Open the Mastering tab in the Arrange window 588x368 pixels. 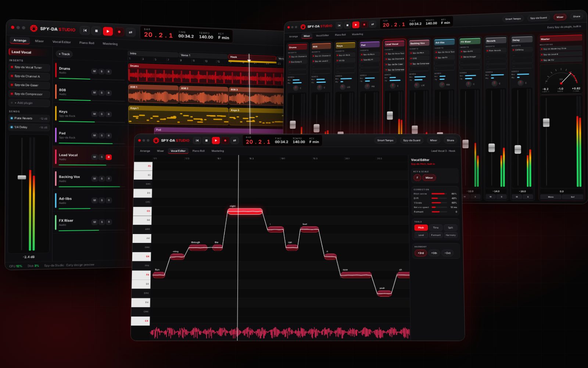coord(110,44)
